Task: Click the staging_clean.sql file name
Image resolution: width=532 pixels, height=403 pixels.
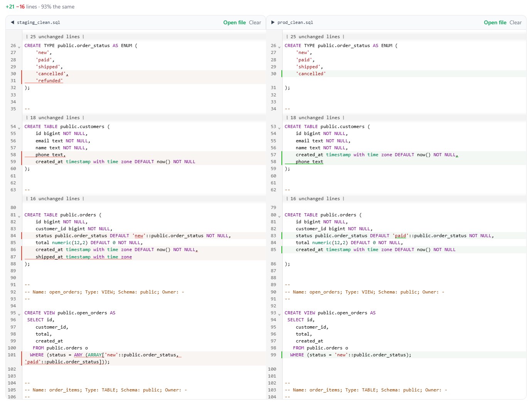Action: tap(39, 22)
